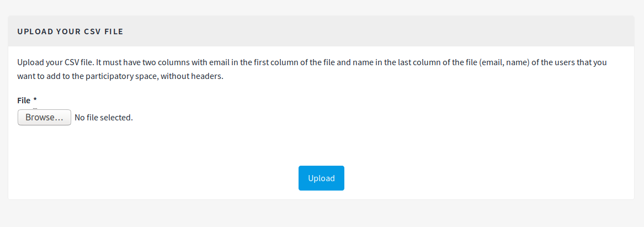Click the "No file selected." text

tap(104, 117)
